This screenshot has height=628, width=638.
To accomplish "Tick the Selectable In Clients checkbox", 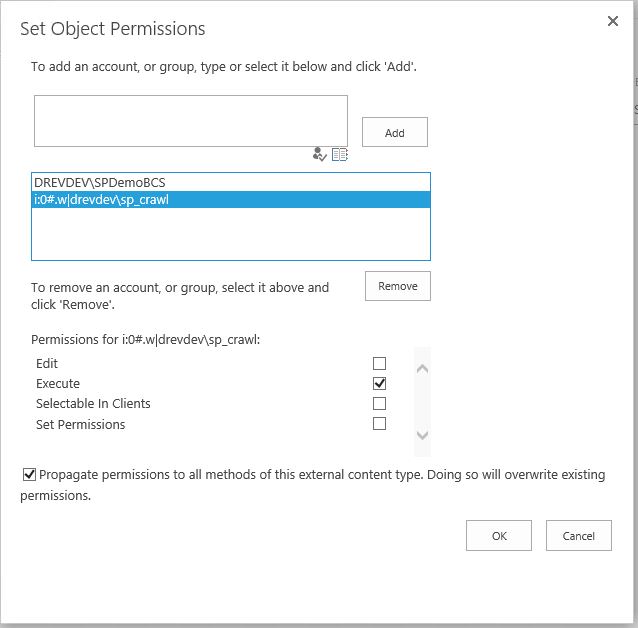I will pos(379,403).
